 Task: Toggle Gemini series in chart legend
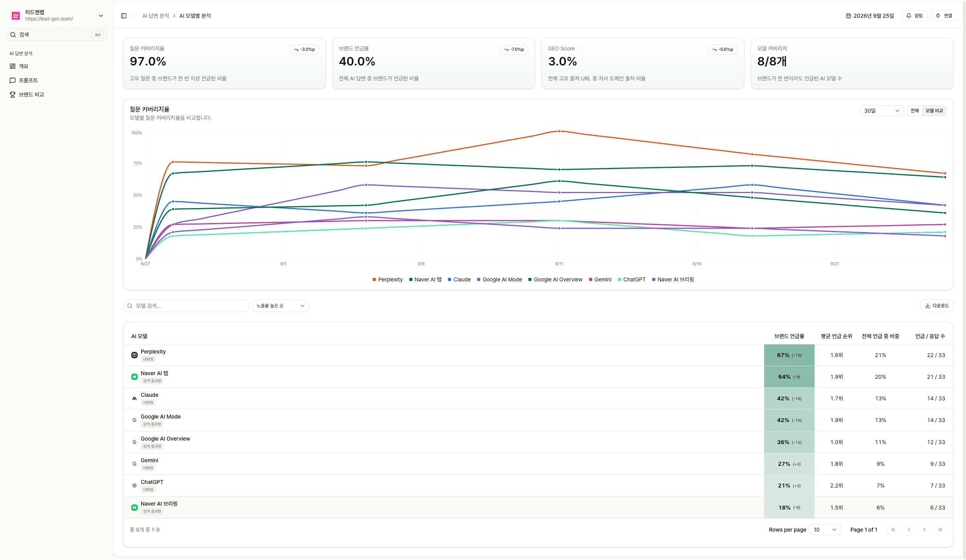coord(600,279)
